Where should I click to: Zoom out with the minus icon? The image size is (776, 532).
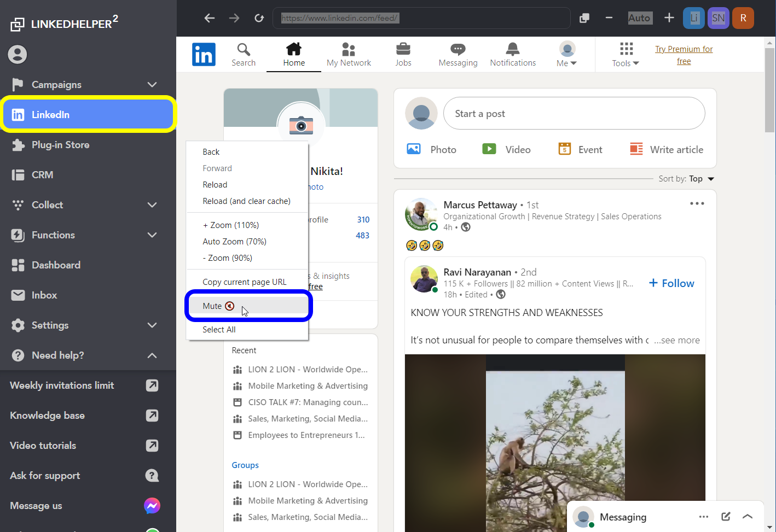pyautogui.click(x=609, y=18)
